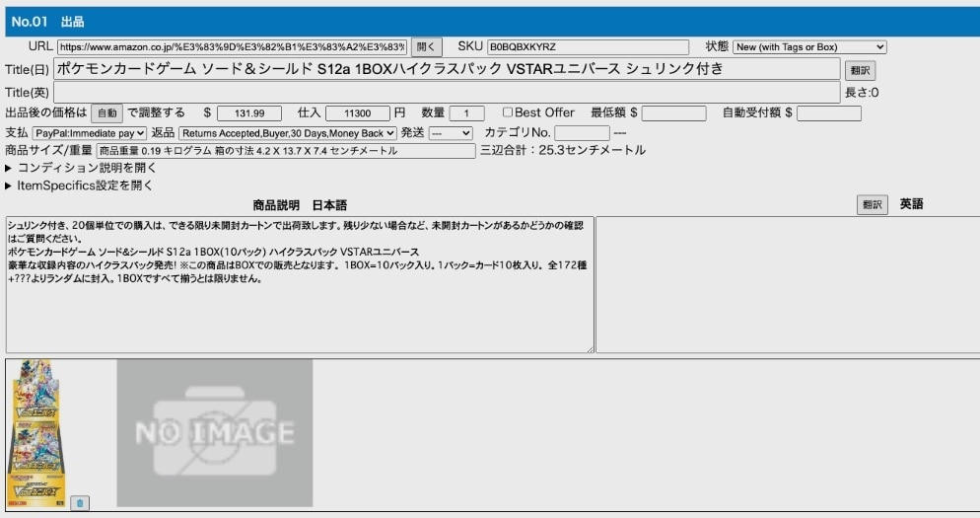Click into the Japanese description textarea

click(x=300, y=284)
